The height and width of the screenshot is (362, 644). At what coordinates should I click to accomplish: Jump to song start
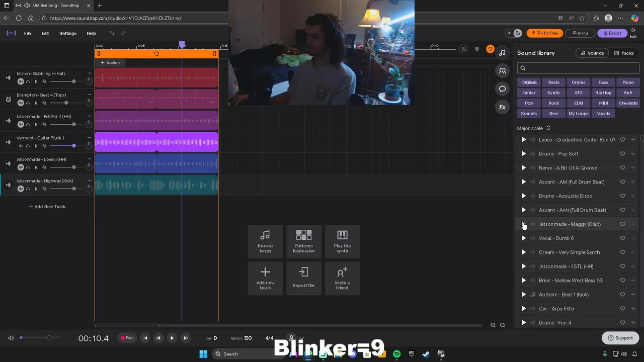coord(145,338)
